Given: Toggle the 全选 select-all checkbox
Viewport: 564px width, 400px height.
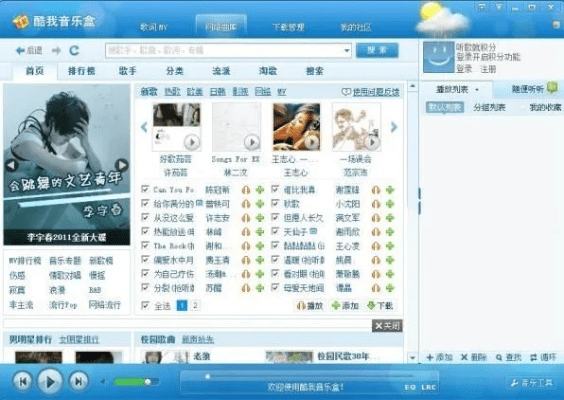Looking at the screenshot, I should coord(145,305).
